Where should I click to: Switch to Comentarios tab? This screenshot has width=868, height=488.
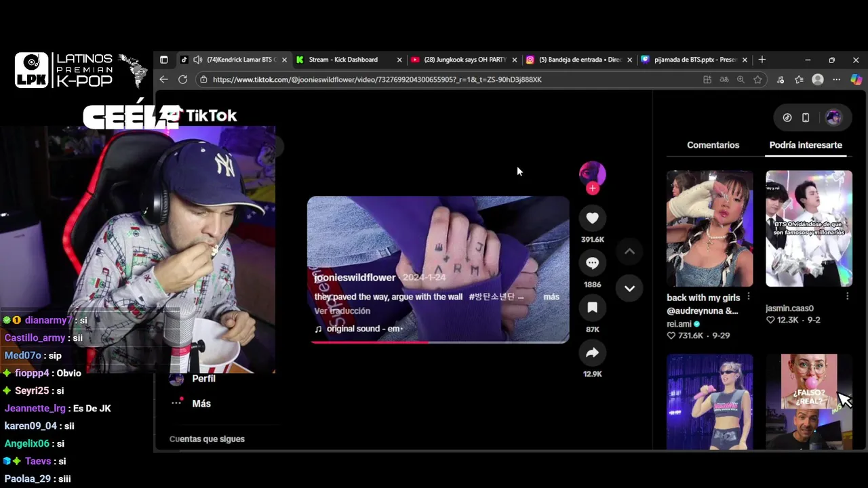(713, 145)
